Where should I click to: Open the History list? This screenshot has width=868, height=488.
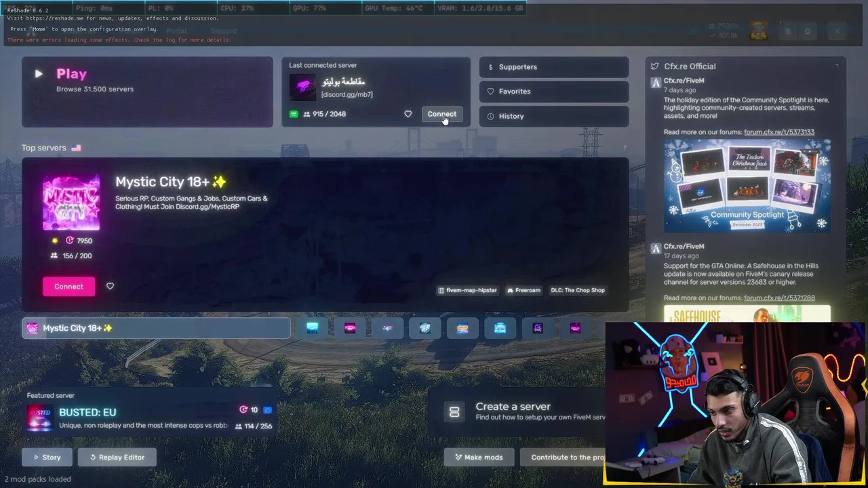pos(554,116)
